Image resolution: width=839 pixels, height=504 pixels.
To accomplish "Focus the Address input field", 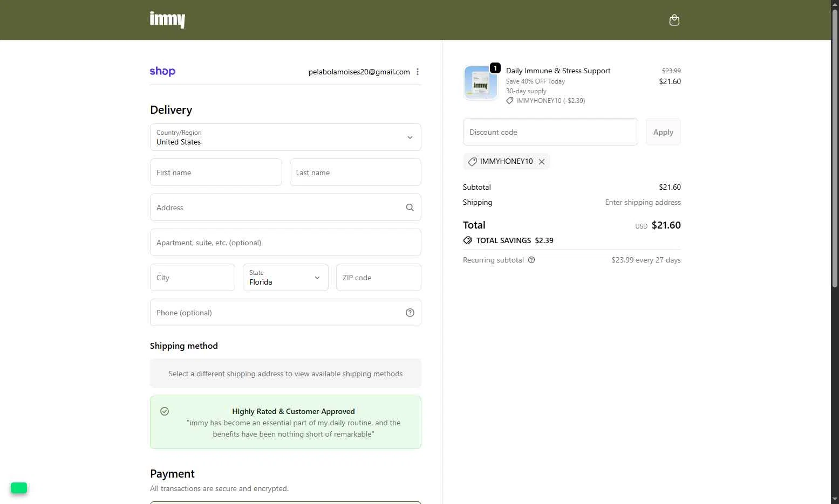I will 285,208.
